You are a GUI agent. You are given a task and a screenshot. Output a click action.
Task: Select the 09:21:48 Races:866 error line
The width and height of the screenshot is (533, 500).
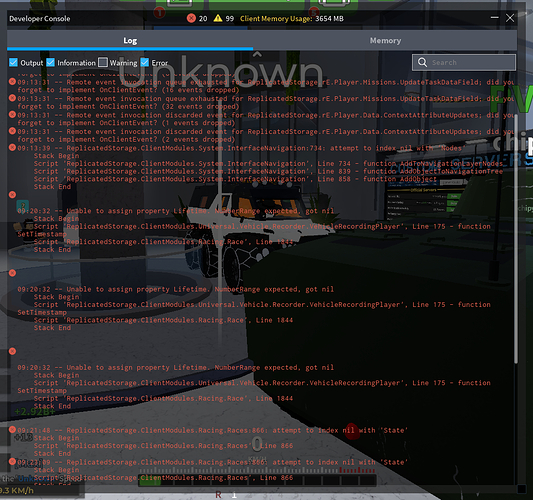(x=212, y=430)
